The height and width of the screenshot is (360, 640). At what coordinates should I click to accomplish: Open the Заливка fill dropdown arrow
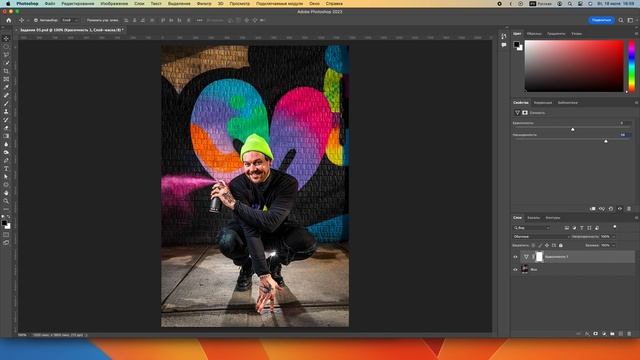[613, 245]
